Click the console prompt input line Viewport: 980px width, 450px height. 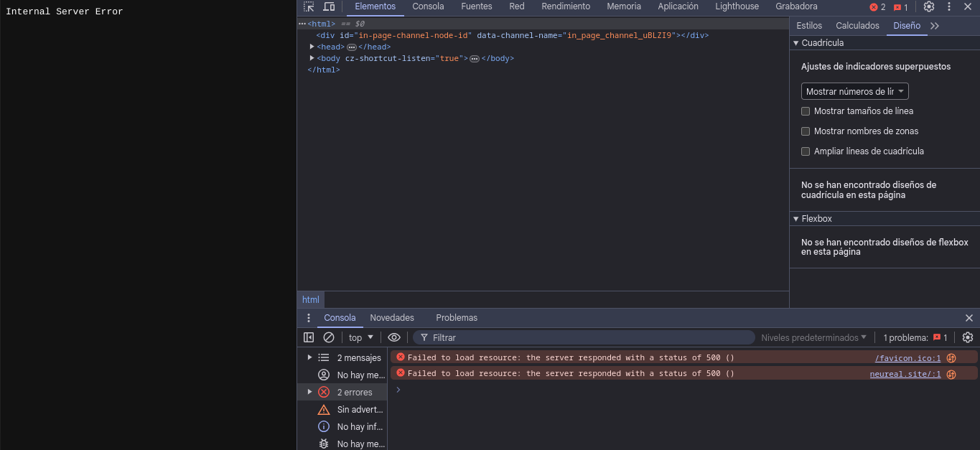[682, 390]
